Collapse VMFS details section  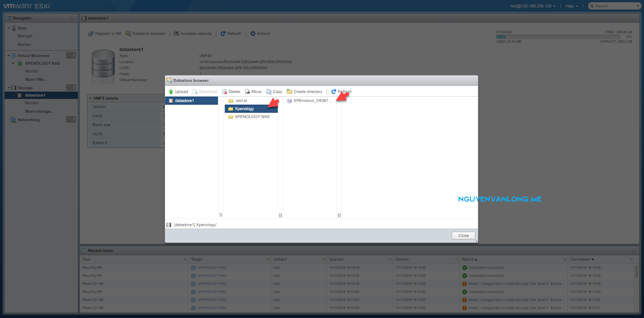91,98
